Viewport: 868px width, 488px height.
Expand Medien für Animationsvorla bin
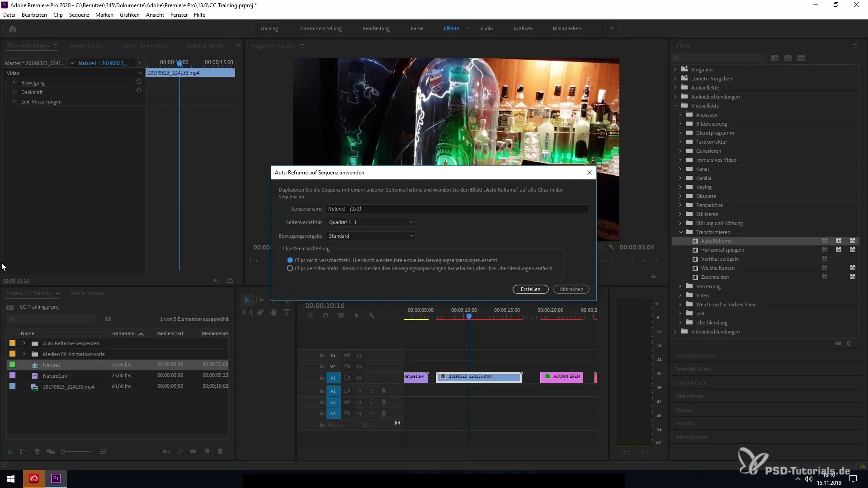click(x=24, y=354)
